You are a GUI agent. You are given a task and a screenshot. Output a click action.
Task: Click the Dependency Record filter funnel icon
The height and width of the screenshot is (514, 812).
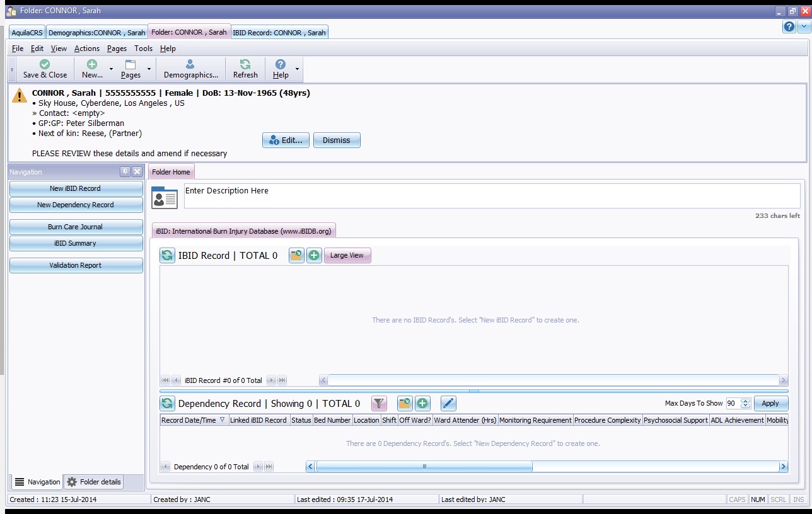(379, 404)
